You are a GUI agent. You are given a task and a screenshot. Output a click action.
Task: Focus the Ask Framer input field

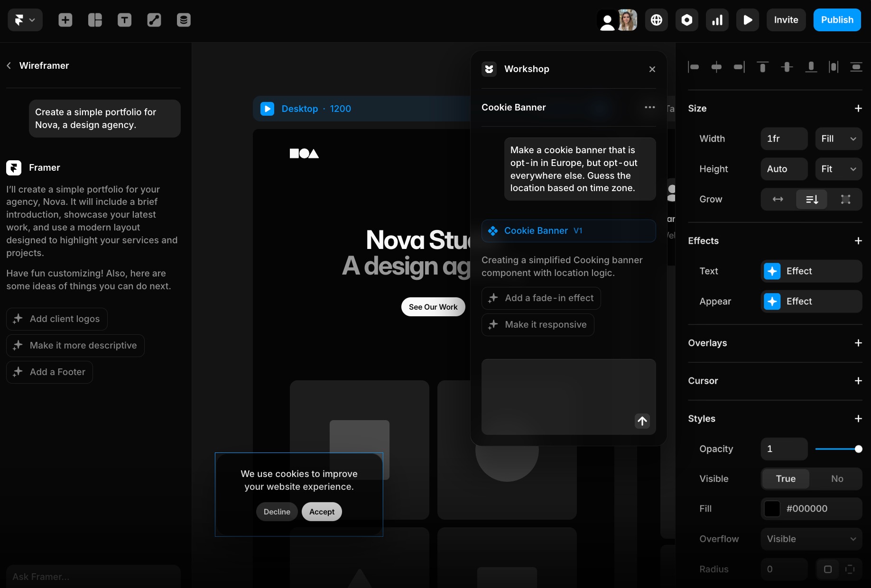(93, 577)
